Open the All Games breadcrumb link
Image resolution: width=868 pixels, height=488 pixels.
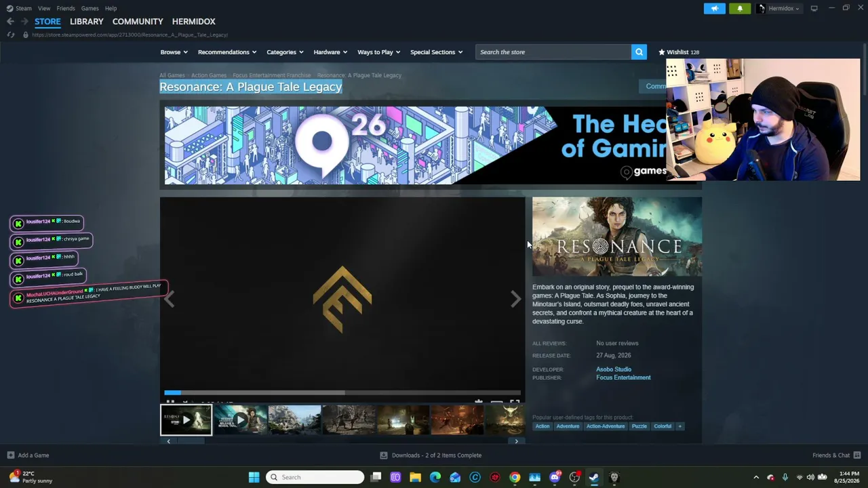(x=172, y=75)
